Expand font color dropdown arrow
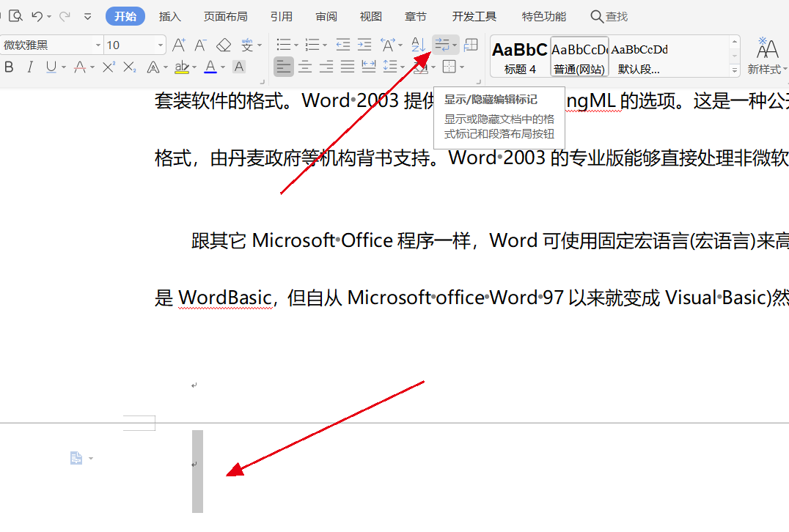 [x=223, y=67]
